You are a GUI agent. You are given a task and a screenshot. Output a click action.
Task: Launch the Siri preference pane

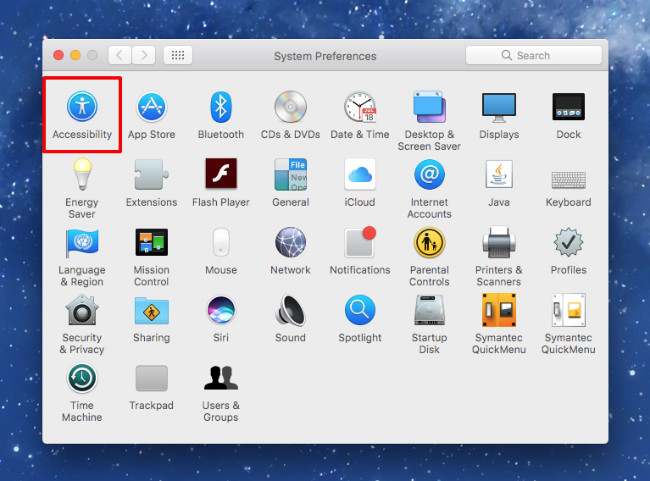220,311
